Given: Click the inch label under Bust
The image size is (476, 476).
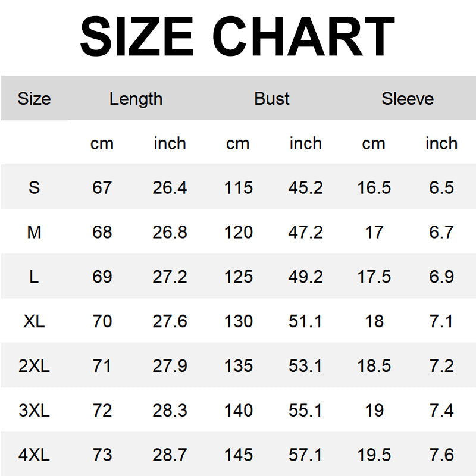Looking at the screenshot, I should pyautogui.click(x=305, y=143).
